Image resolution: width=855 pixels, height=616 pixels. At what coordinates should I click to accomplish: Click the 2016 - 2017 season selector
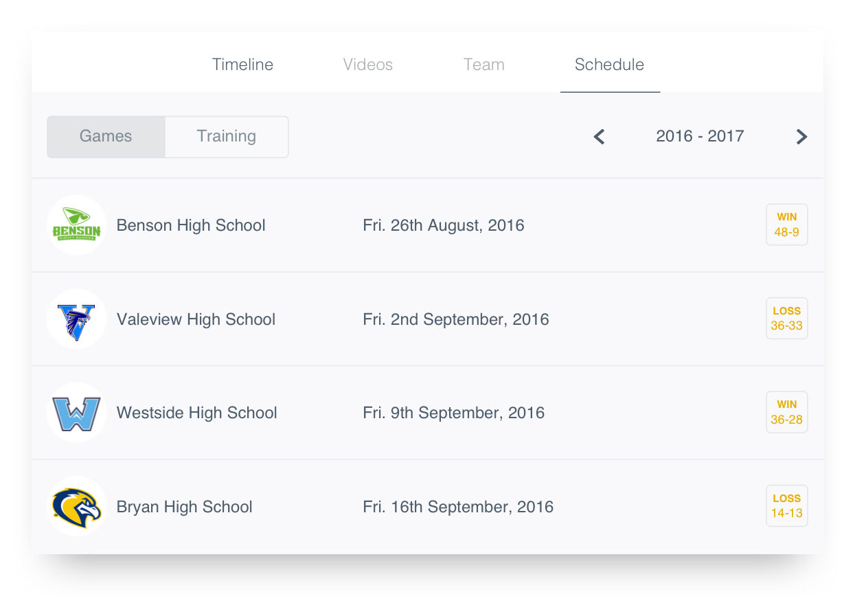click(700, 137)
